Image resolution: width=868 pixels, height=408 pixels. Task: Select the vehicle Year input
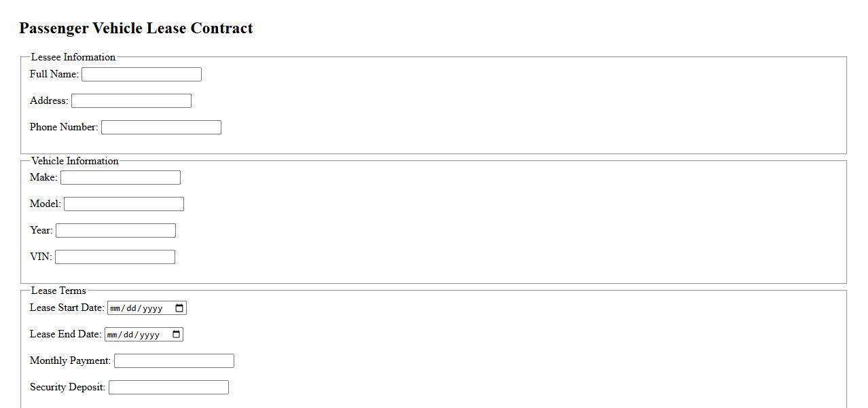(x=115, y=231)
